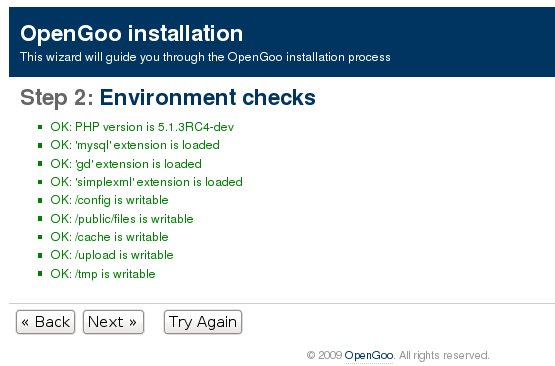Click the wizard description subtitle text
Screen dimensions: 555x366
(205, 57)
